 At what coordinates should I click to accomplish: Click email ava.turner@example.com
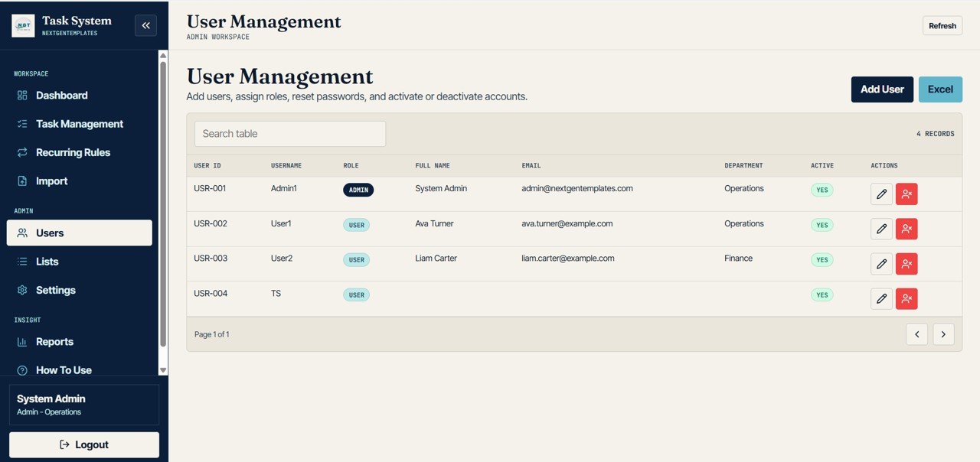[x=567, y=223]
